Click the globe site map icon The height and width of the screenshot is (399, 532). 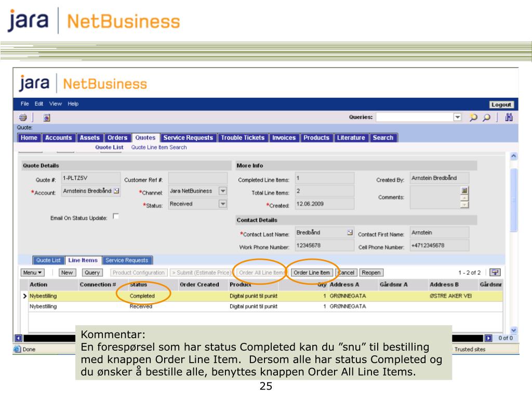point(23,117)
